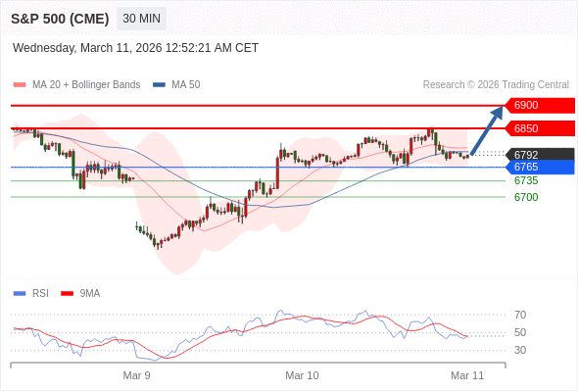The height and width of the screenshot is (392, 578).
Task: Click the Mar 11 date axis label
Action: point(467,375)
